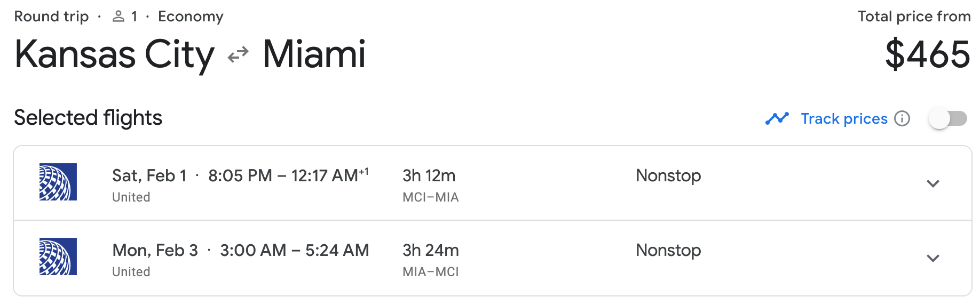
Task: Open the Track prices info icon
Action: pos(902,118)
